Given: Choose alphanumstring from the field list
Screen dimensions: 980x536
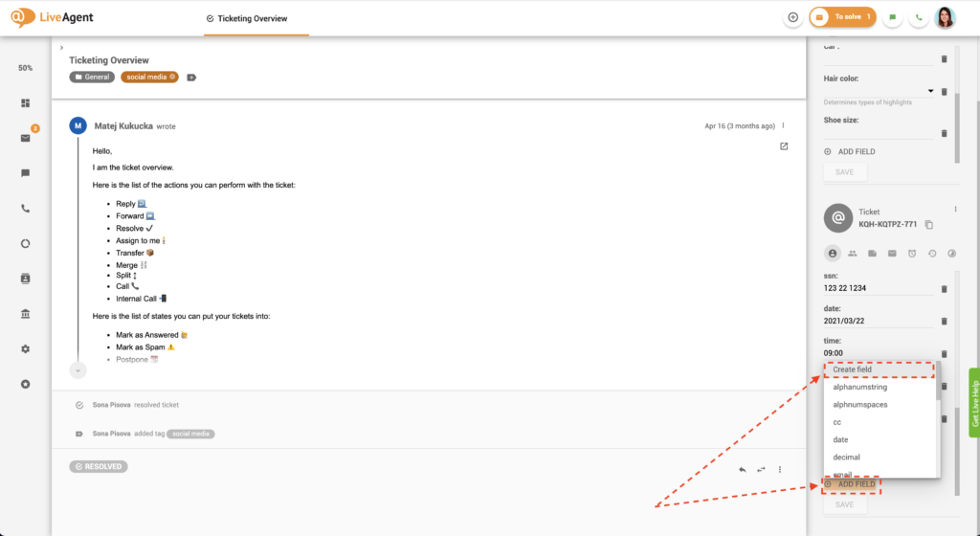Looking at the screenshot, I should point(860,388).
